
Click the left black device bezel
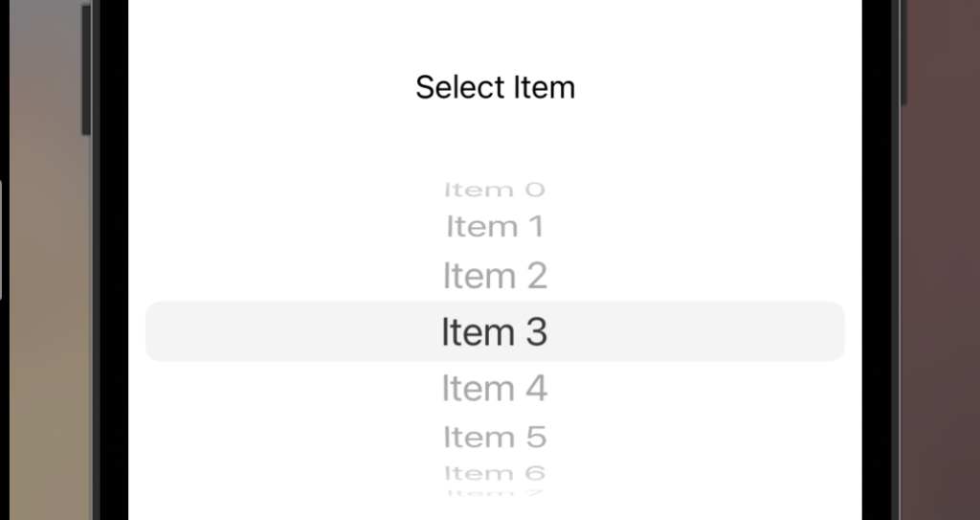pos(114,260)
